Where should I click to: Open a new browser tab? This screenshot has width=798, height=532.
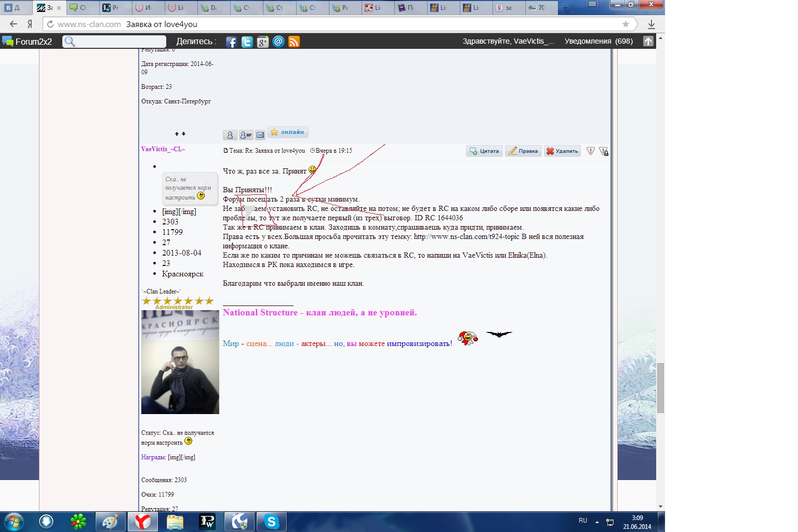pyautogui.click(x=565, y=8)
